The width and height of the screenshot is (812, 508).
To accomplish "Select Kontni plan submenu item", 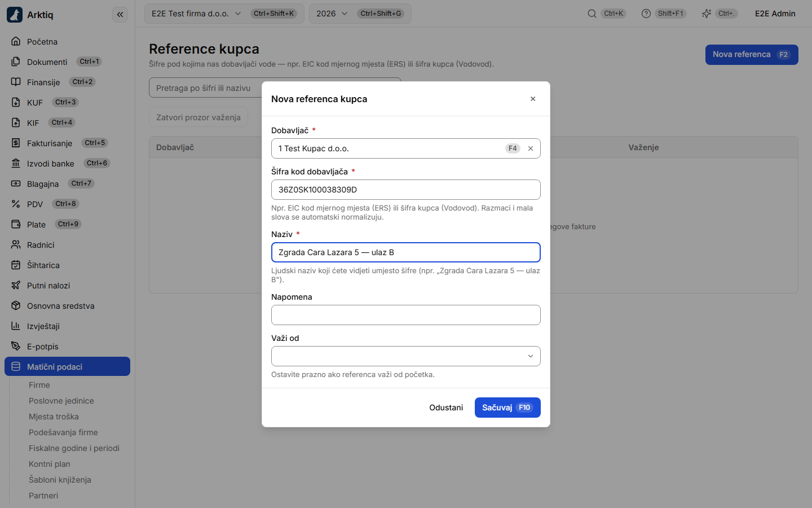I will click(x=50, y=464).
